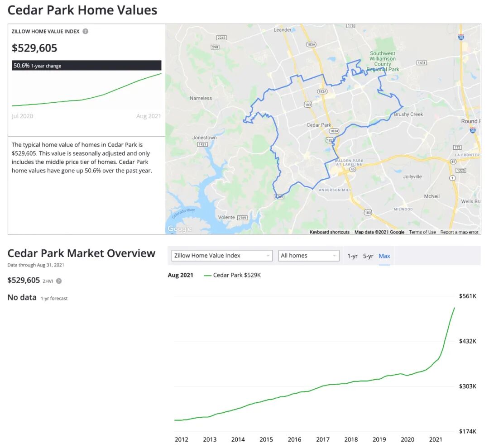489x448 pixels.
Task: Click the Aug 2021 chart date label
Action: point(180,275)
